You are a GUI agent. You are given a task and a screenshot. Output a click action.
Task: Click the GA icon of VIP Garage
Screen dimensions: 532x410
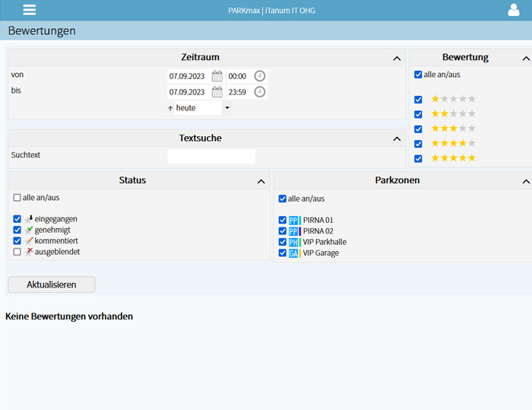(295, 253)
